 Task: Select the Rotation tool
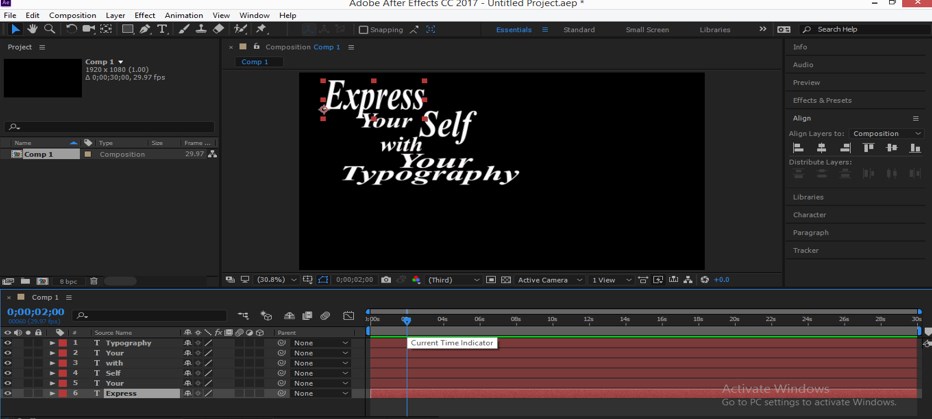(71, 29)
